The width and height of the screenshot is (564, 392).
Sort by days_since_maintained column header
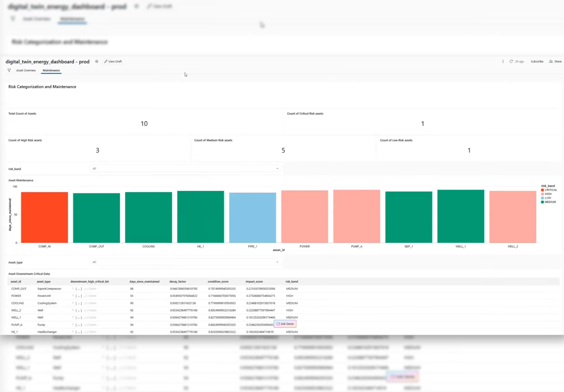[144, 282]
